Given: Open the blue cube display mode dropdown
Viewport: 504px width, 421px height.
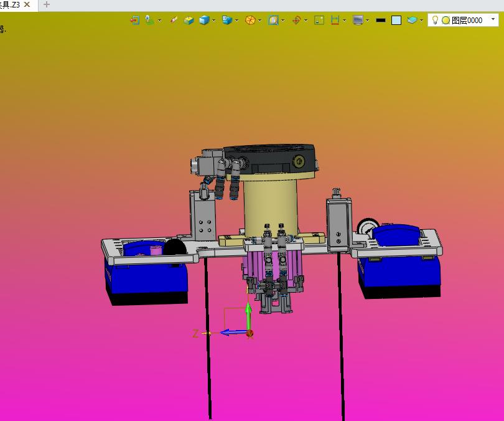Looking at the screenshot, I should [x=214, y=21].
